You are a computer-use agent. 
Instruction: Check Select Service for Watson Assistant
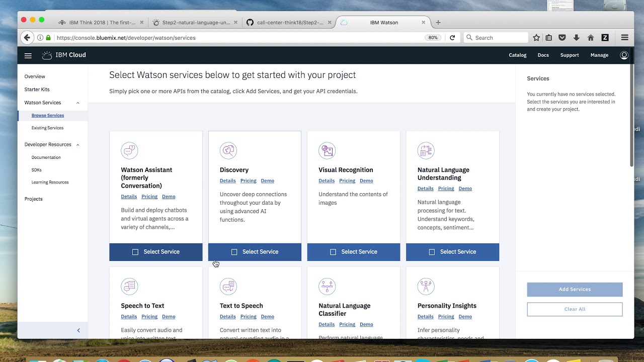pos(156,252)
